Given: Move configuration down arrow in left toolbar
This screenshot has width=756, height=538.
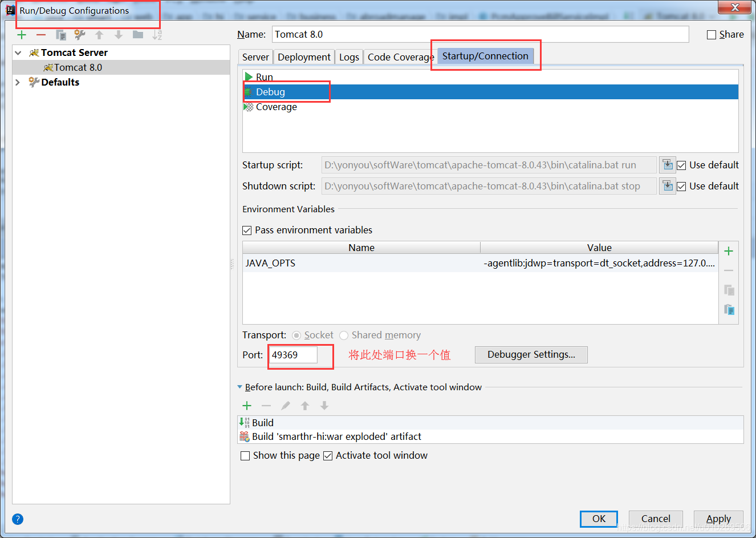Looking at the screenshot, I should click(119, 35).
